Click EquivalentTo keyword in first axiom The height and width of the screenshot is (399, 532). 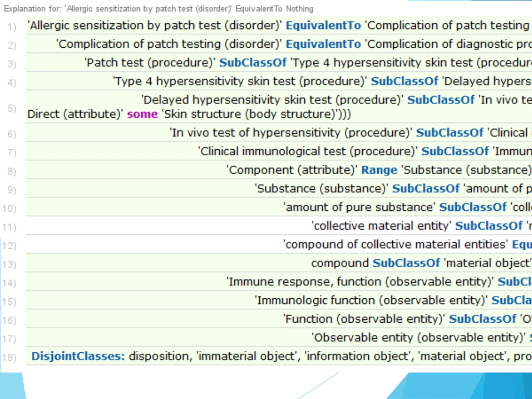[x=323, y=25]
